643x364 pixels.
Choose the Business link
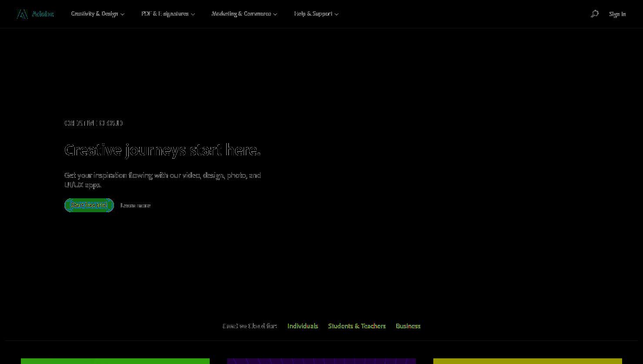[x=408, y=326]
